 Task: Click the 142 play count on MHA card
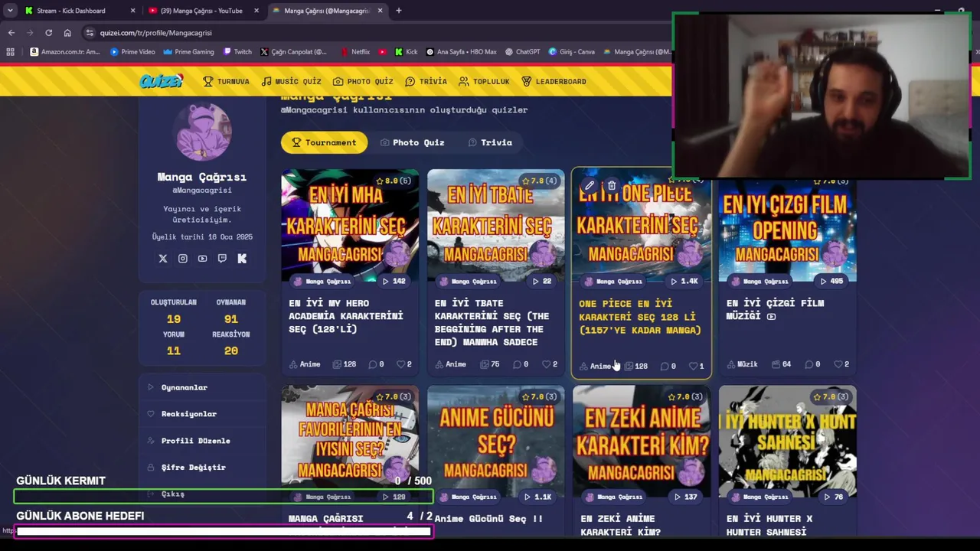tap(393, 281)
